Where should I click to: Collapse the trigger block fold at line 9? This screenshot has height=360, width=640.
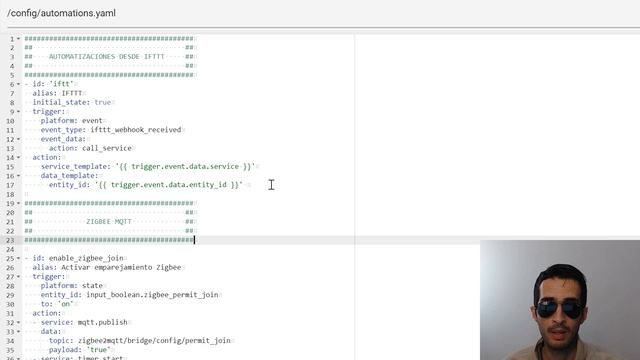(x=18, y=112)
